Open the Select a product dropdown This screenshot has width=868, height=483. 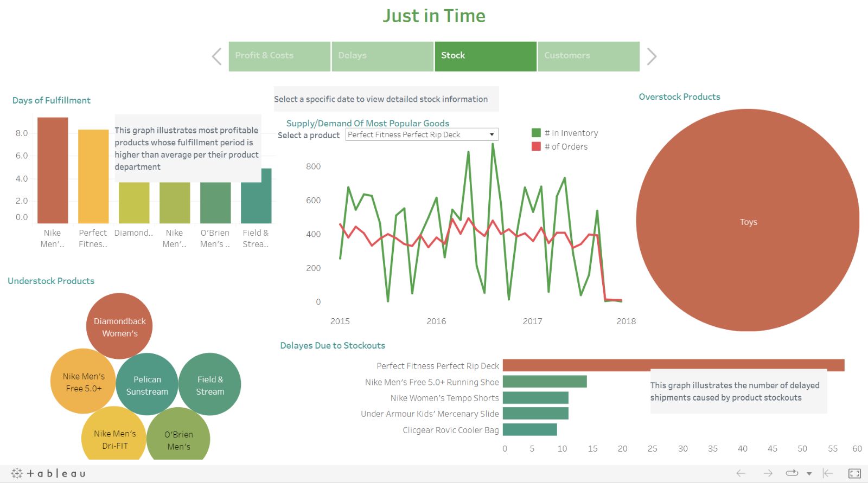[422, 134]
